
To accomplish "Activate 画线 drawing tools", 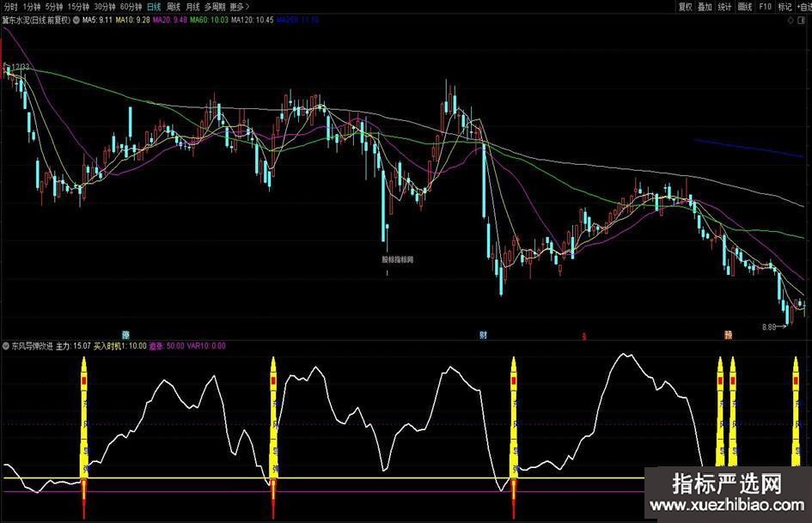I will pyautogui.click(x=745, y=7).
